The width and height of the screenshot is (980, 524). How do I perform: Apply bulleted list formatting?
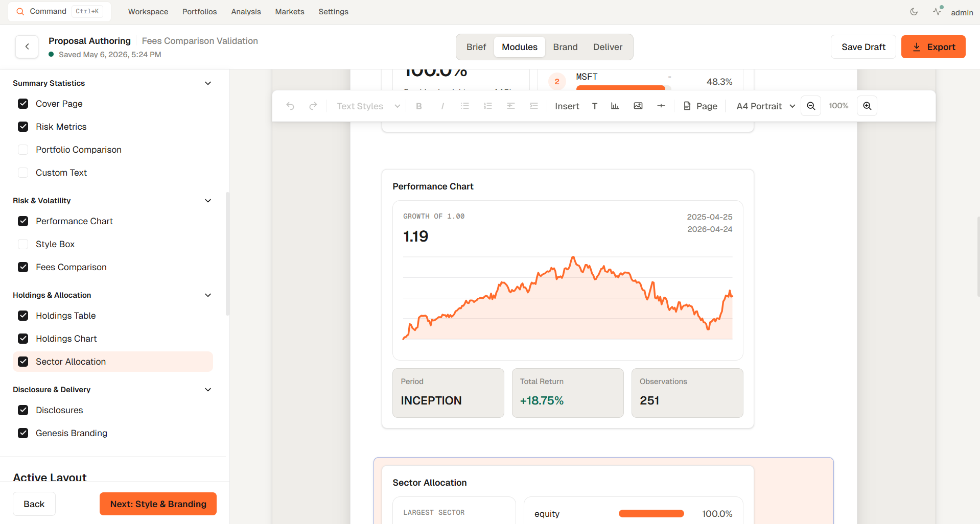[x=465, y=106]
